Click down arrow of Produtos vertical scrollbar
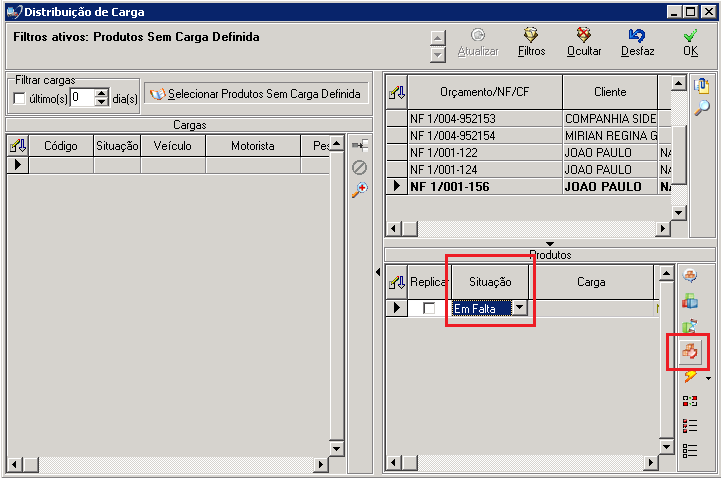This screenshot has height=478, width=721. point(666,446)
